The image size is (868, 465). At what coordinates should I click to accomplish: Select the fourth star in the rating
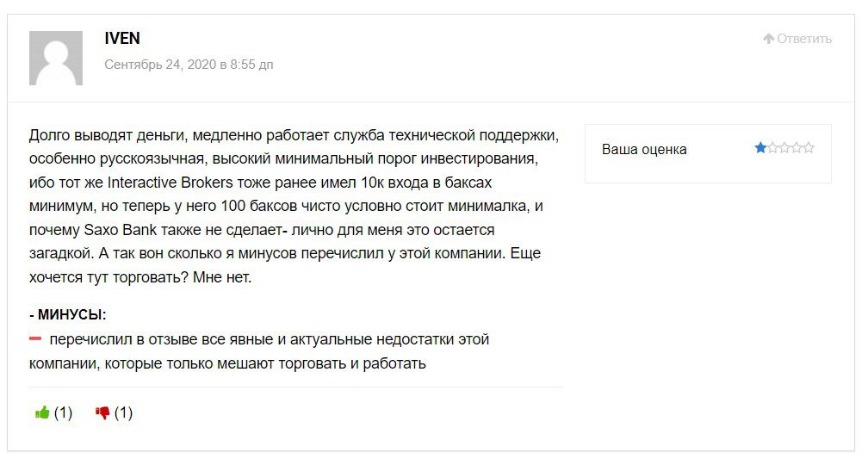click(x=797, y=148)
